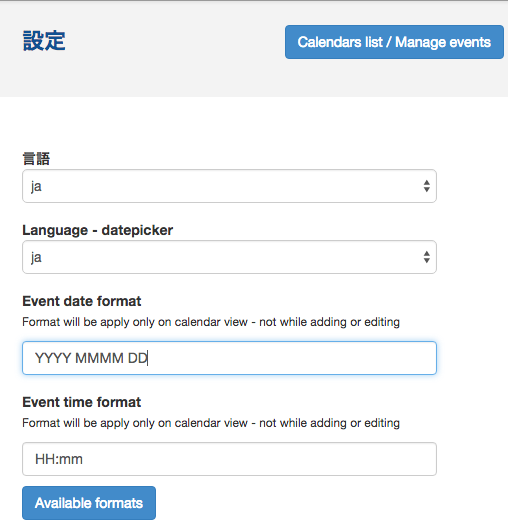Click the 設定 page heading
The height and width of the screenshot is (531, 508).
tap(44, 41)
